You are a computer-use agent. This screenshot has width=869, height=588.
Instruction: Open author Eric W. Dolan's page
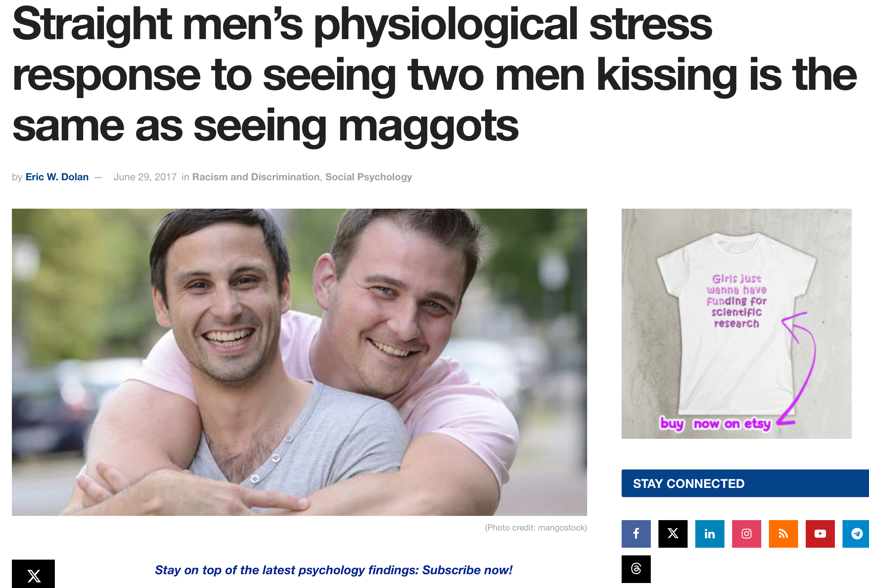pyautogui.click(x=57, y=177)
